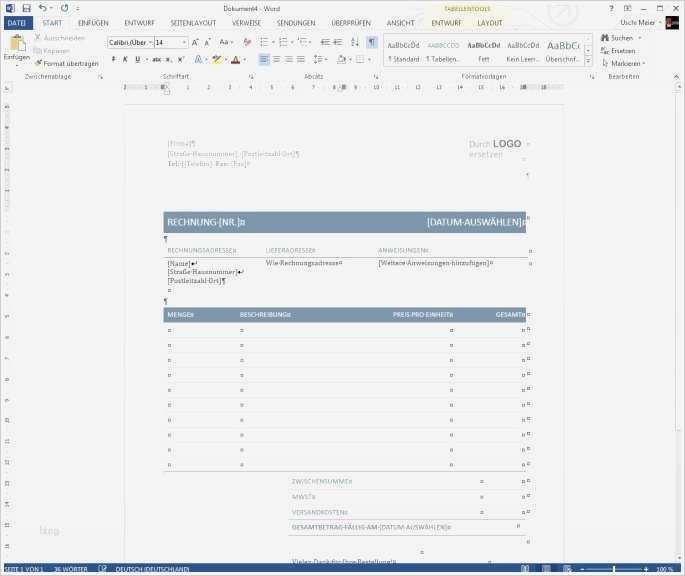This screenshot has width=685, height=576.
Task: Apply subscript formatting
Action: 169,59
